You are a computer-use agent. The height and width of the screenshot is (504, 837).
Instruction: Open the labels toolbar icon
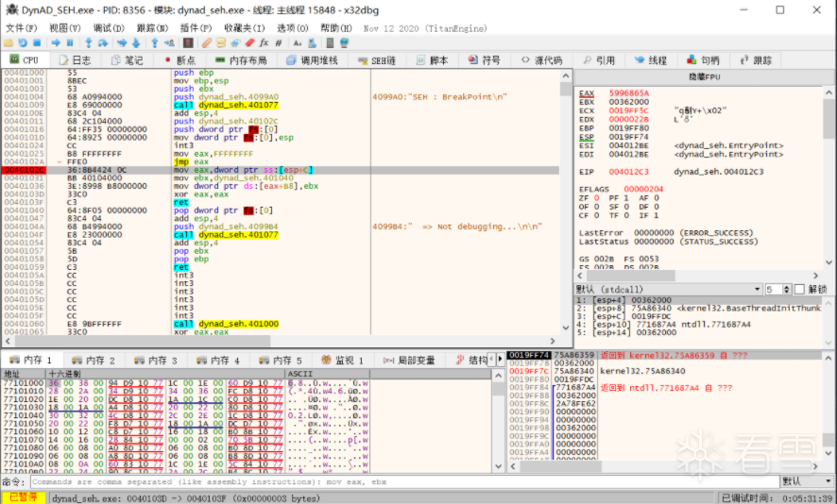[235, 43]
